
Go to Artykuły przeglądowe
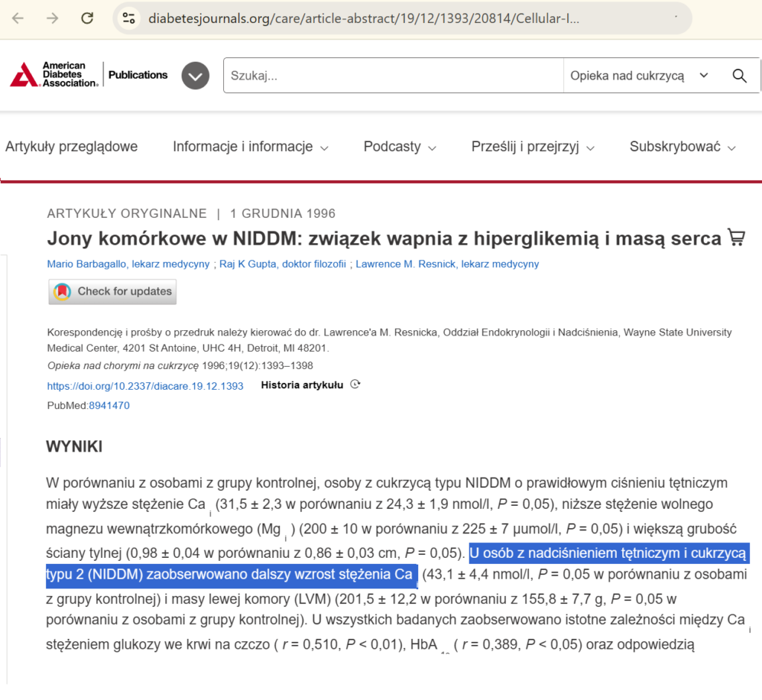71,147
